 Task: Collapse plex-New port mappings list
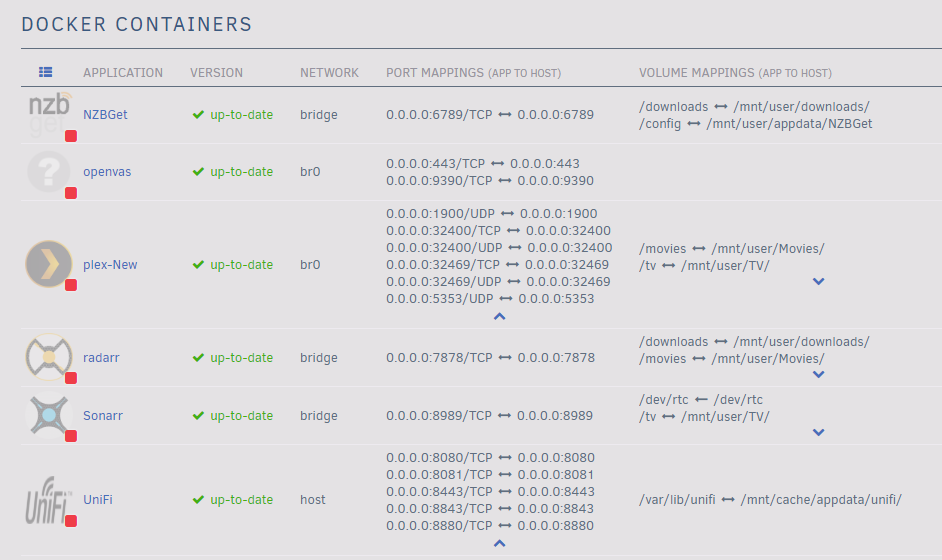[499, 316]
